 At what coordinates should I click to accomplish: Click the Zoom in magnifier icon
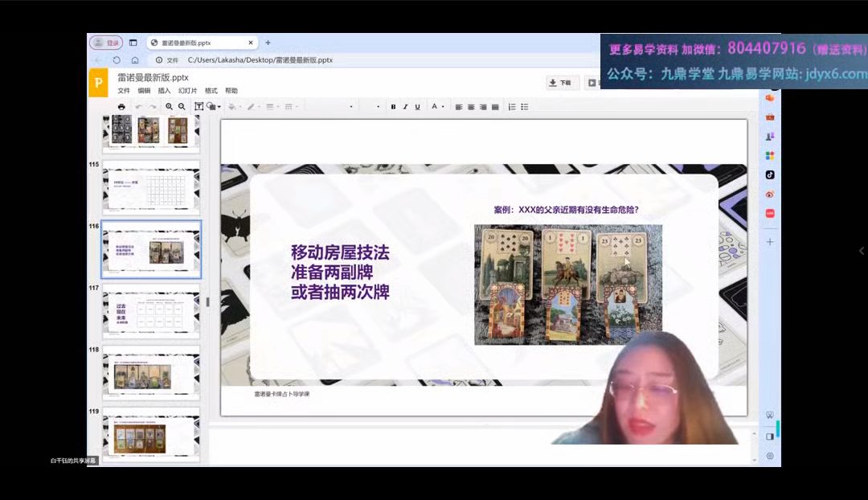(169, 107)
